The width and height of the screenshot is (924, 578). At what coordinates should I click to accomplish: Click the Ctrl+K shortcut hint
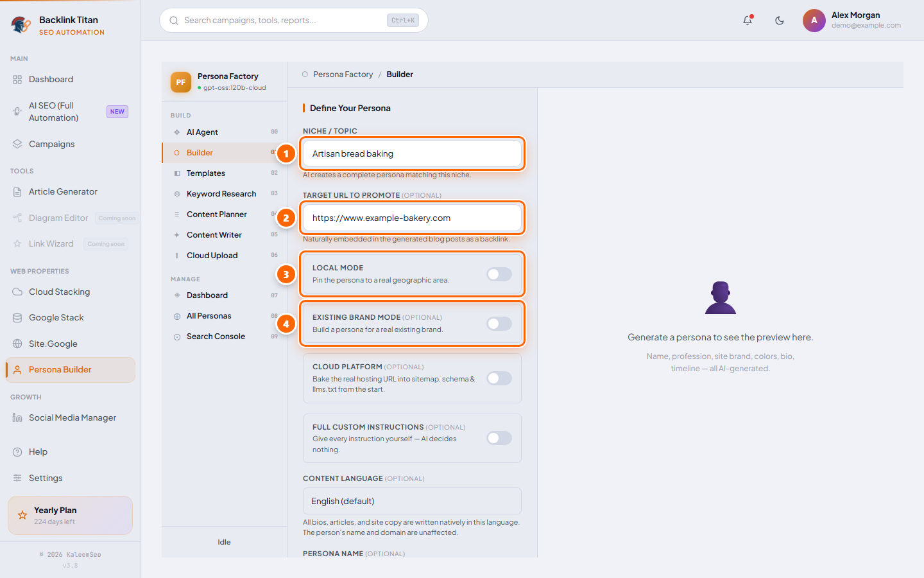[403, 21]
